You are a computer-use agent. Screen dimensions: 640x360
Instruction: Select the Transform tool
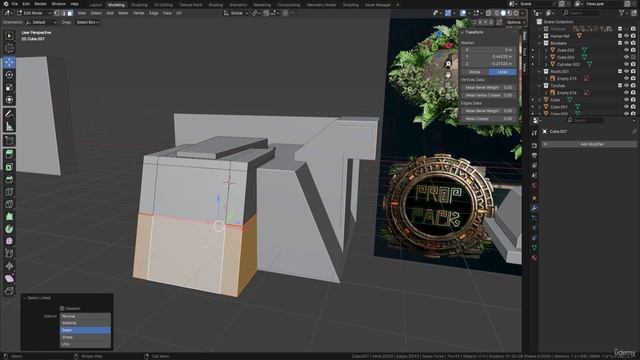[x=9, y=100]
